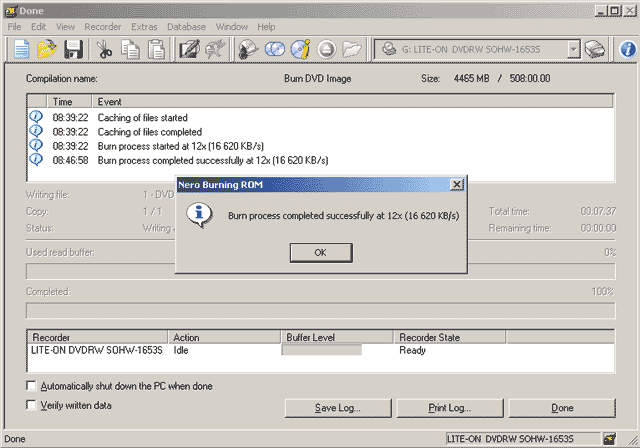Click the 'Idle' action cell

(181, 350)
